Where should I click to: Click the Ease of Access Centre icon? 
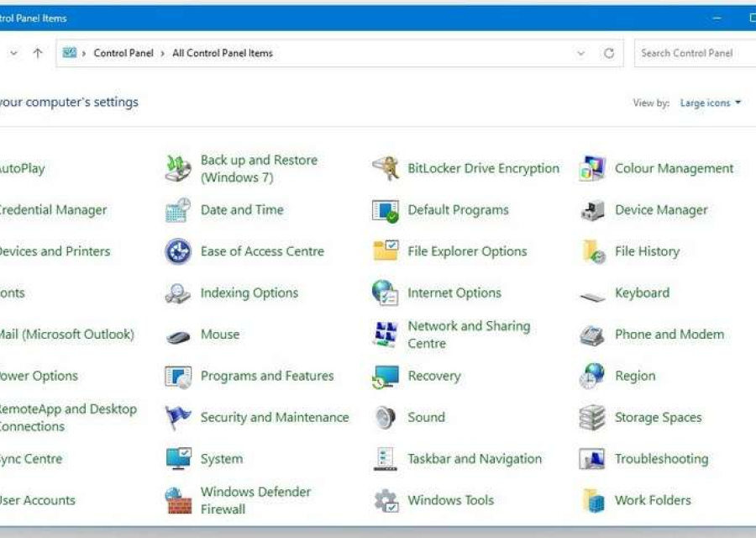pyautogui.click(x=178, y=251)
